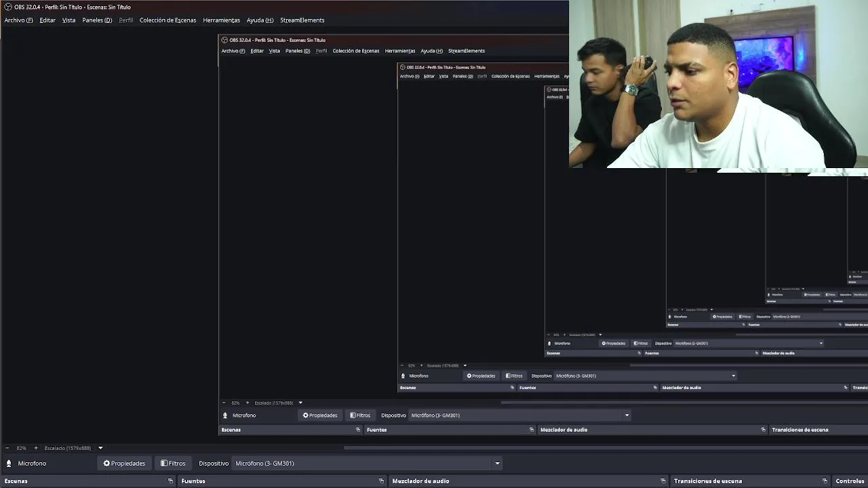The width and height of the screenshot is (868, 488).
Task: Click the Escenas pop-out icon in largest nested copy
Action: coord(358,430)
